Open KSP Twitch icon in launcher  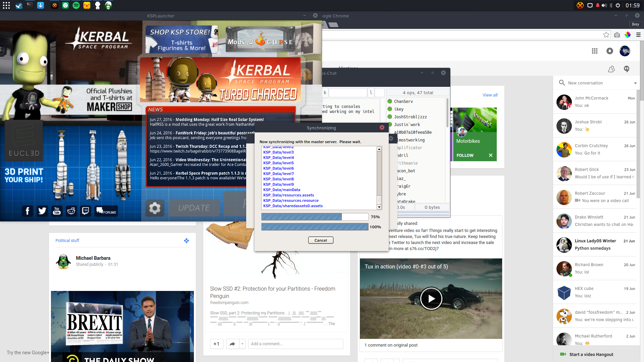(86, 211)
